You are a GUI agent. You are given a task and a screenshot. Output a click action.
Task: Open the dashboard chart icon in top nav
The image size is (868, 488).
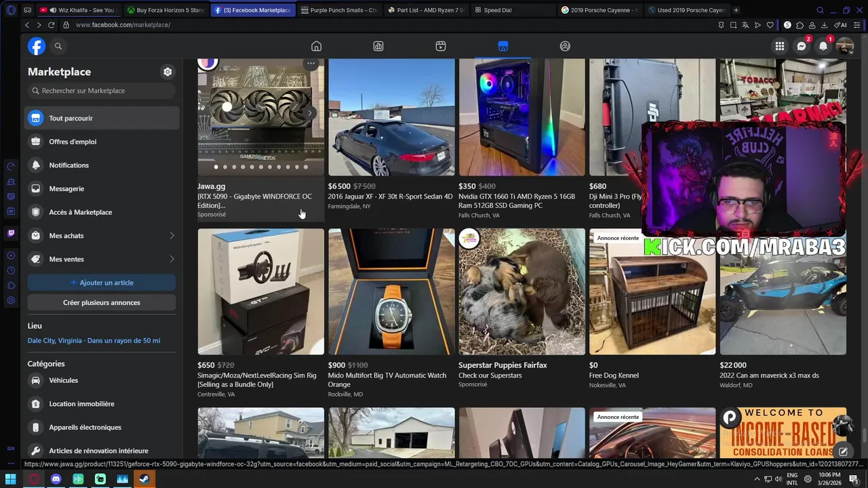(x=378, y=46)
